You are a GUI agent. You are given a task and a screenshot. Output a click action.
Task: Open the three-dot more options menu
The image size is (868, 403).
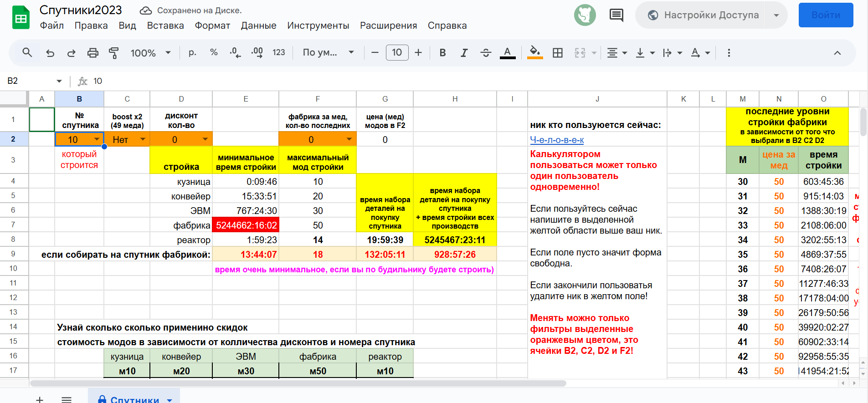pos(729,53)
